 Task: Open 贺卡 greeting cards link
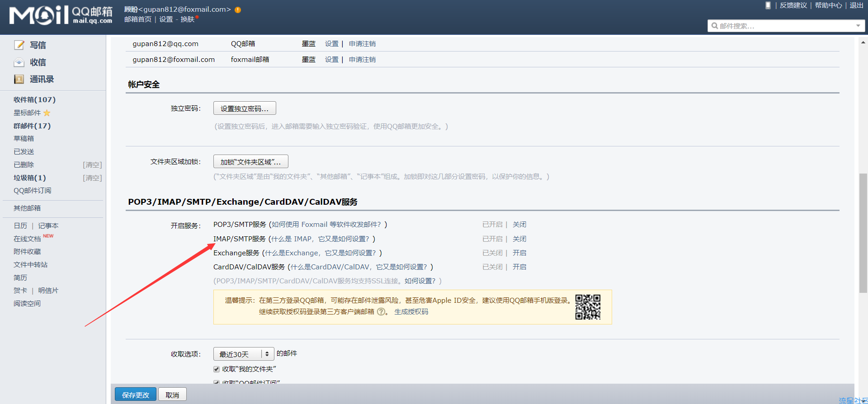[20, 291]
